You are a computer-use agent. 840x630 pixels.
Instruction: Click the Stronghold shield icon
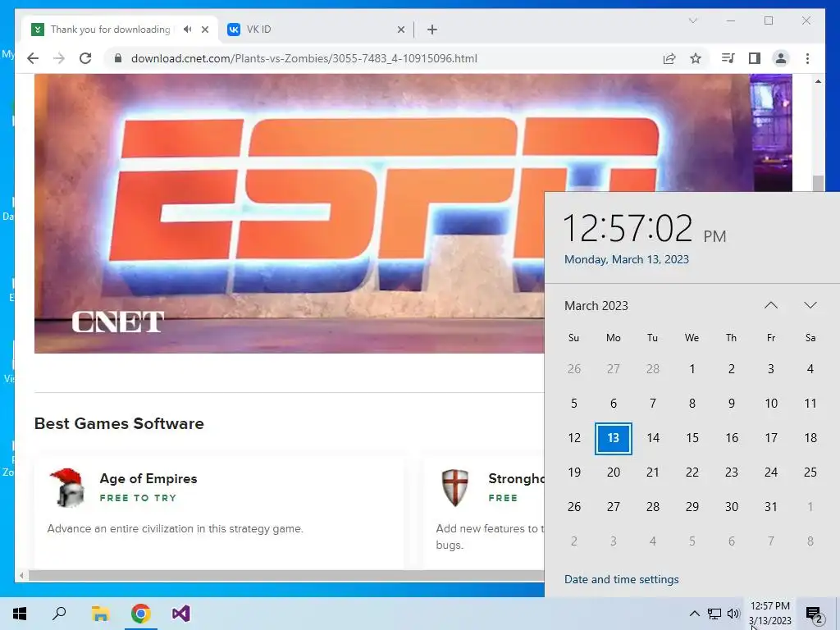[454, 487]
